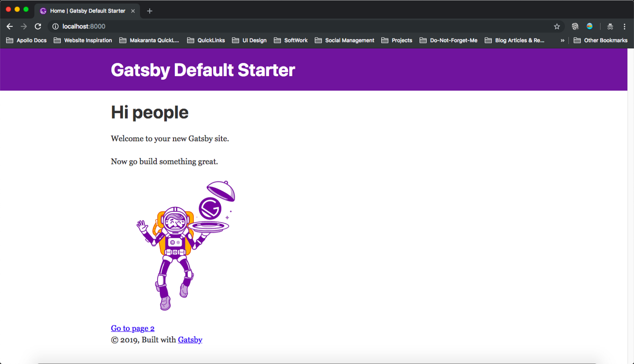
Task: Click the browser back arrow
Action: coord(10,26)
